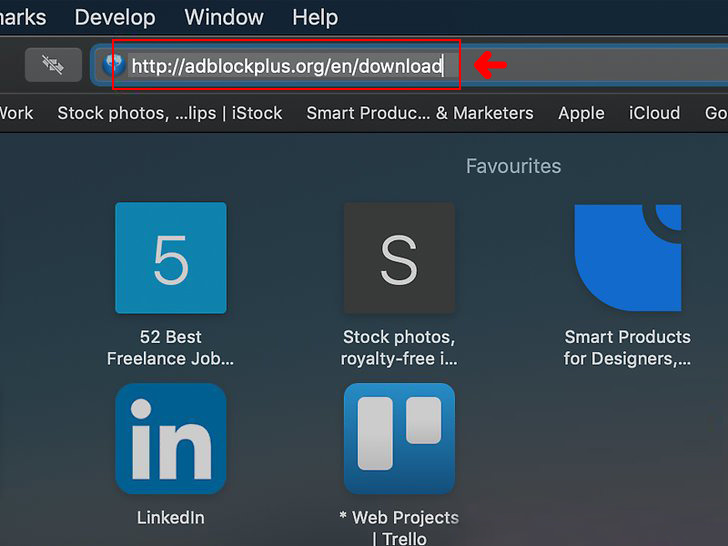Click the Favourites heading
728x546 pixels.
[514, 166]
